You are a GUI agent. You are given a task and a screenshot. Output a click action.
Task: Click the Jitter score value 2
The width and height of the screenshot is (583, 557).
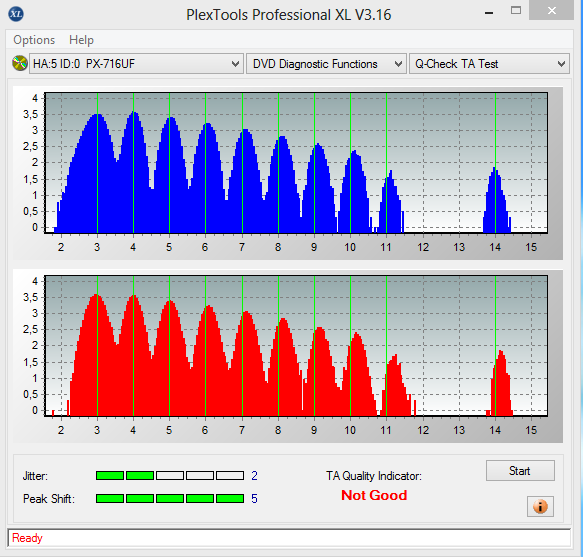pyautogui.click(x=254, y=476)
